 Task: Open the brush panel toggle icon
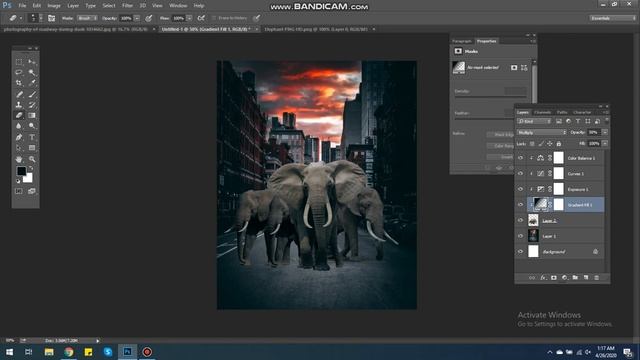[x=51, y=18]
